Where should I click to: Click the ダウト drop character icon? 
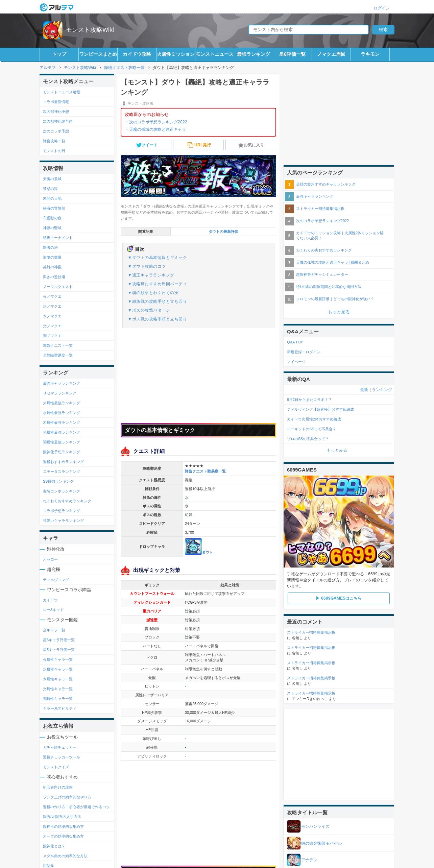[x=193, y=546]
